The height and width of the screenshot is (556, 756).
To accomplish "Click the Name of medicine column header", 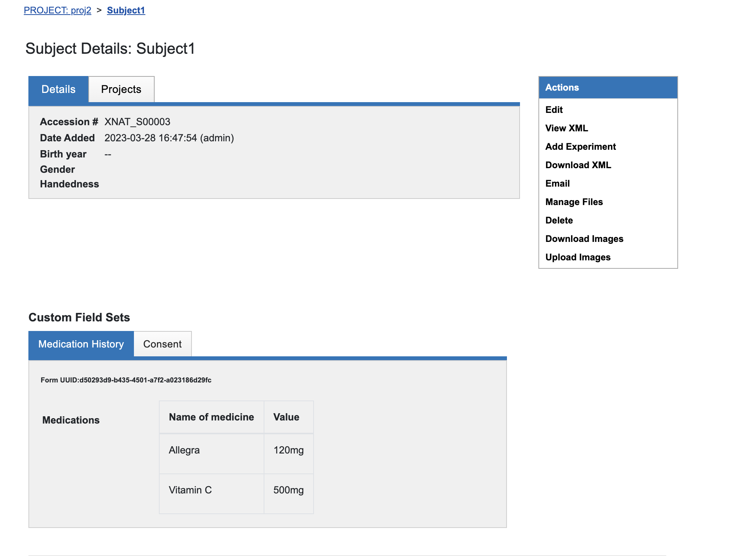I will coord(211,417).
